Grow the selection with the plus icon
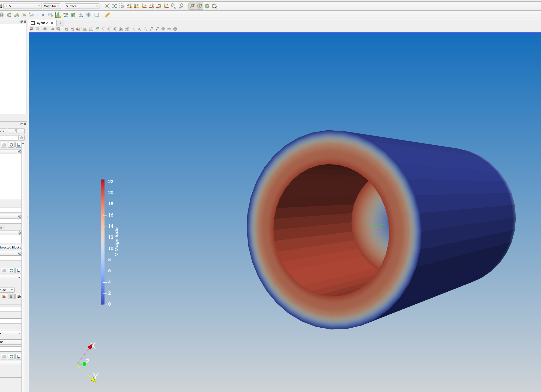 point(163,29)
